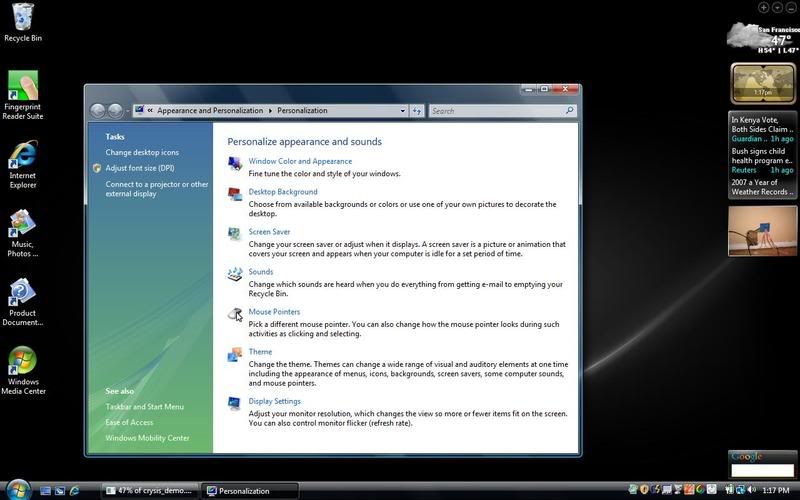Click Switch Between Windows in Quick Launch
This screenshot has width=800, height=500.
coord(60,491)
